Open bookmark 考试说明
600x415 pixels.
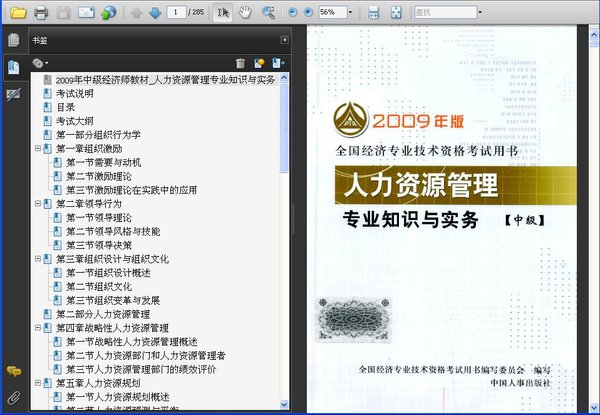(75, 94)
